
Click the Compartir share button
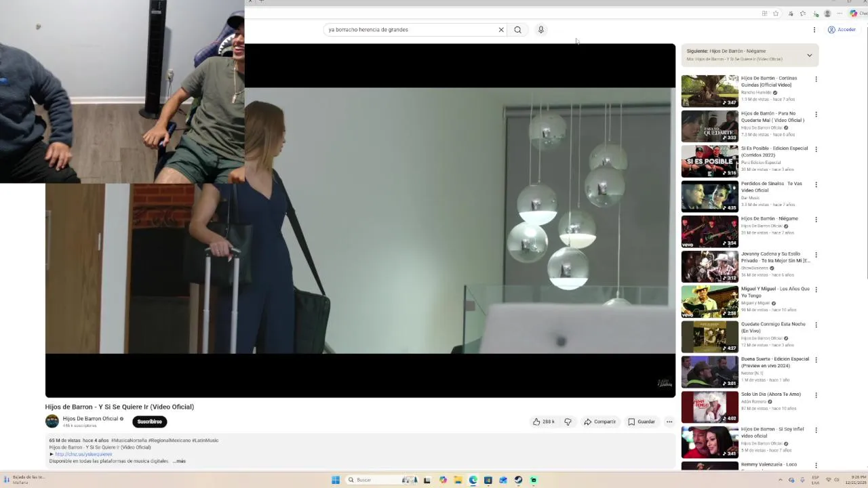[x=600, y=422]
